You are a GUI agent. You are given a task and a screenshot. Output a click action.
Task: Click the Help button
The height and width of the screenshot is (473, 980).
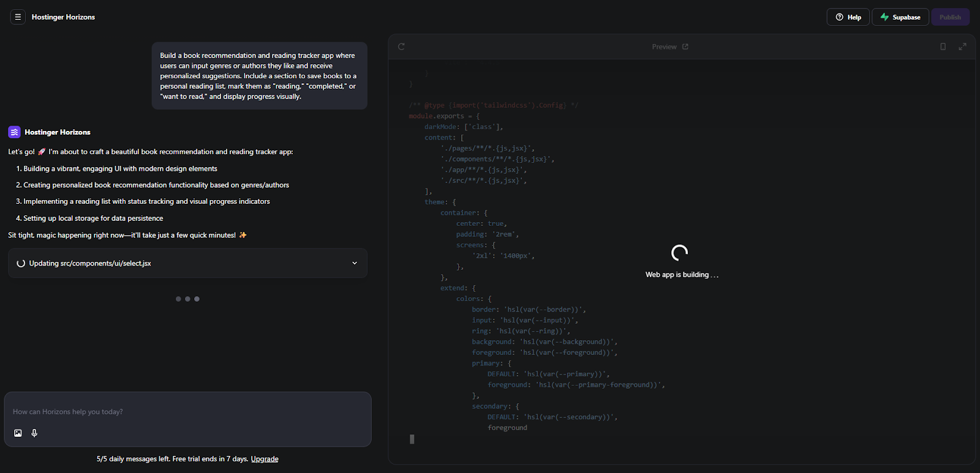pyautogui.click(x=848, y=17)
